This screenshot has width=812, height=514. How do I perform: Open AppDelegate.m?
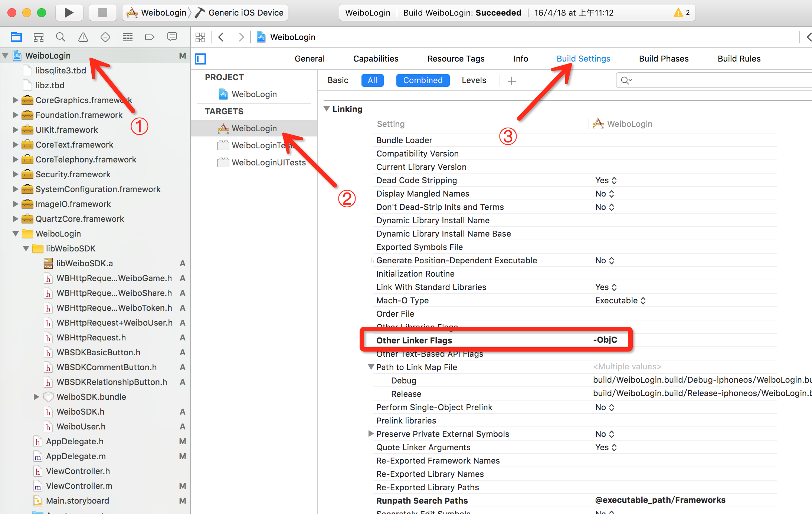pyautogui.click(x=76, y=456)
